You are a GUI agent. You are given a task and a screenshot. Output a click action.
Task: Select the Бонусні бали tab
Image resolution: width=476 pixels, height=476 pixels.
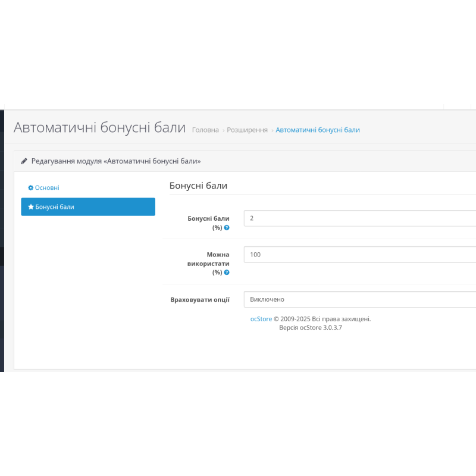(88, 206)
